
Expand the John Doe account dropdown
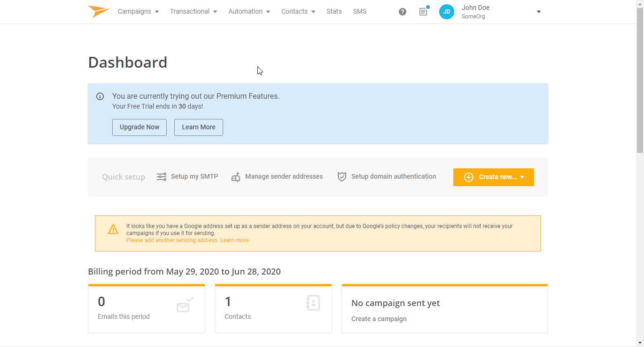(x=538, y=11)
